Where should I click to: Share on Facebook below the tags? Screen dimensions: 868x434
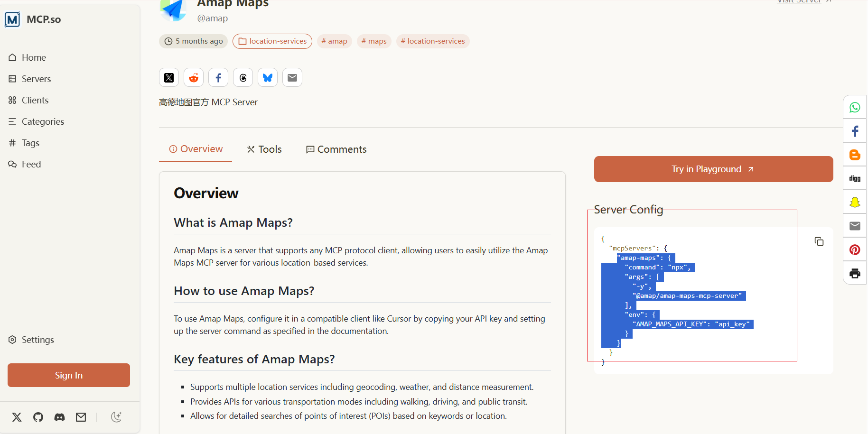tap(218, 77)
